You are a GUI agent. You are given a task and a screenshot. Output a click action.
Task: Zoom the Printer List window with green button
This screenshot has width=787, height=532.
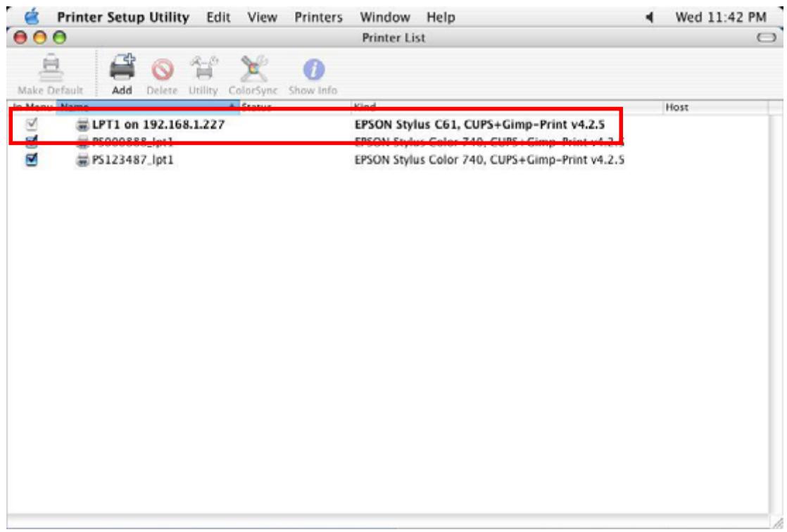coord(59,37)
